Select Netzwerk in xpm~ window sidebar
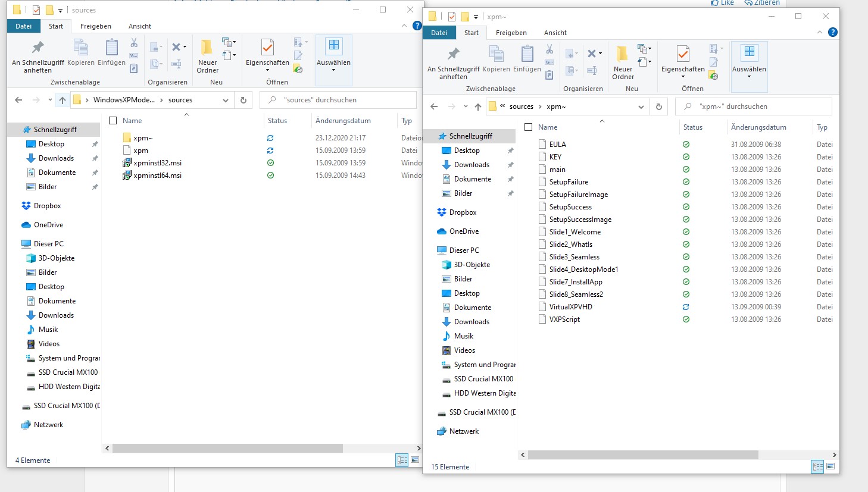This screenshot has height=492, width=868. [464, 431]
